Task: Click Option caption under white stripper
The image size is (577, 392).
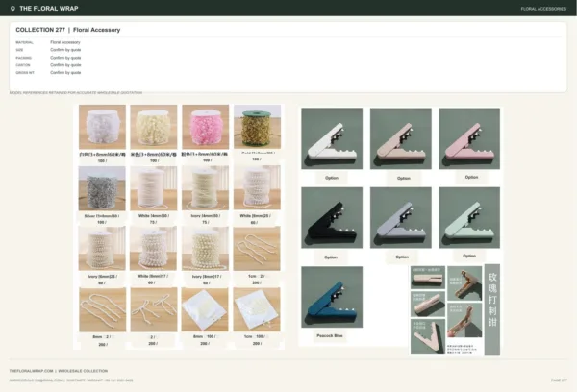Action: pyautogui.click(x=332, y=178)
